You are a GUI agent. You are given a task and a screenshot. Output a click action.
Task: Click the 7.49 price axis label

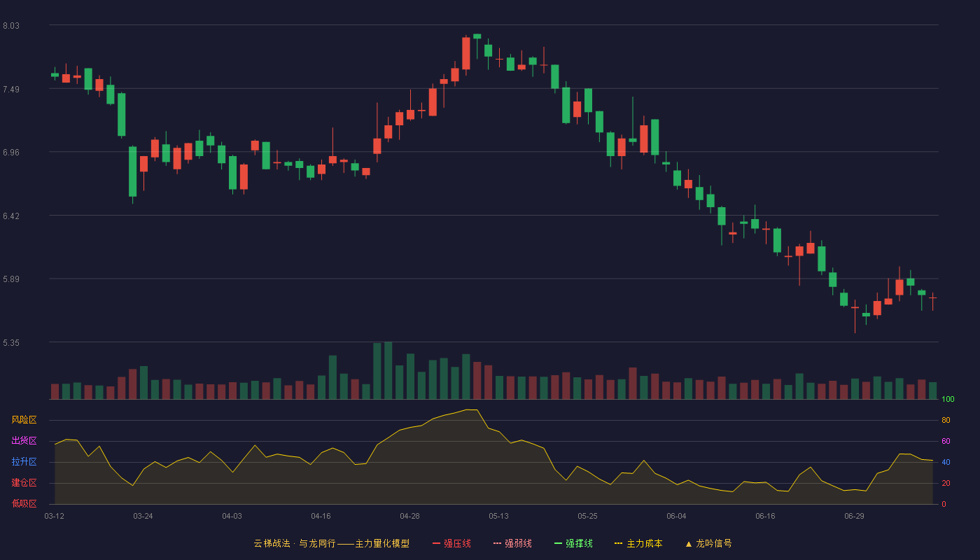(11, 90)
